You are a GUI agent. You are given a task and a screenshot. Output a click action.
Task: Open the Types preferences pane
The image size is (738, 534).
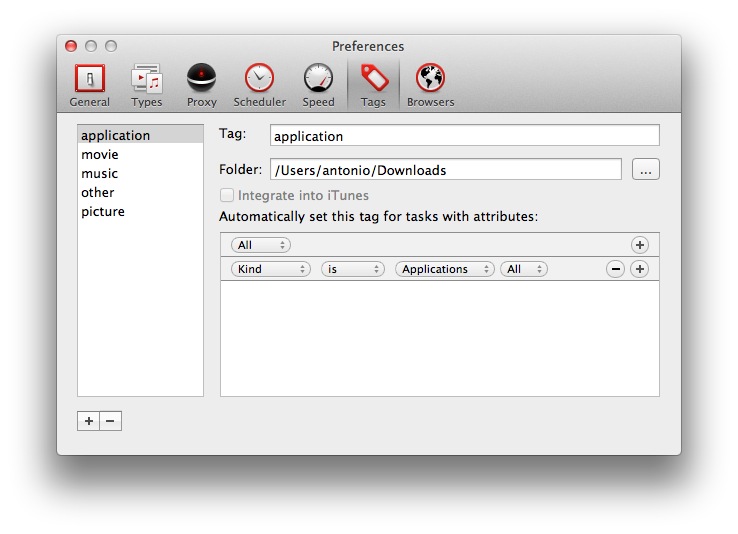tap(146, 85)
